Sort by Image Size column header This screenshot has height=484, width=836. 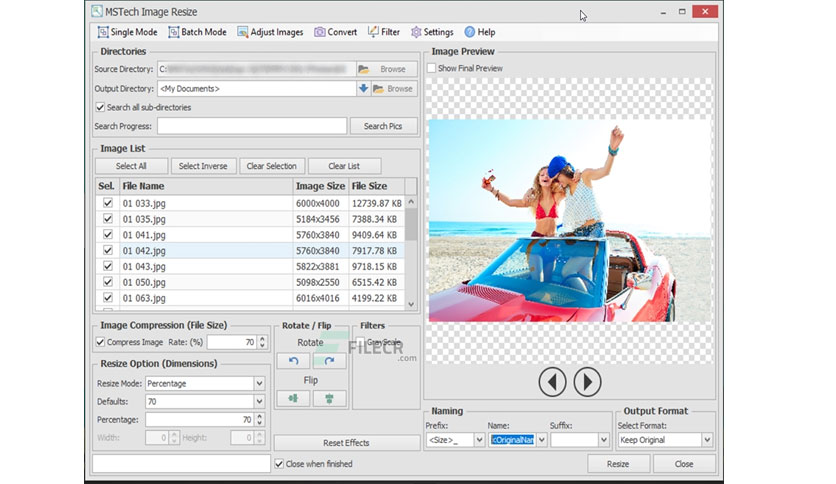pos(320,186)
